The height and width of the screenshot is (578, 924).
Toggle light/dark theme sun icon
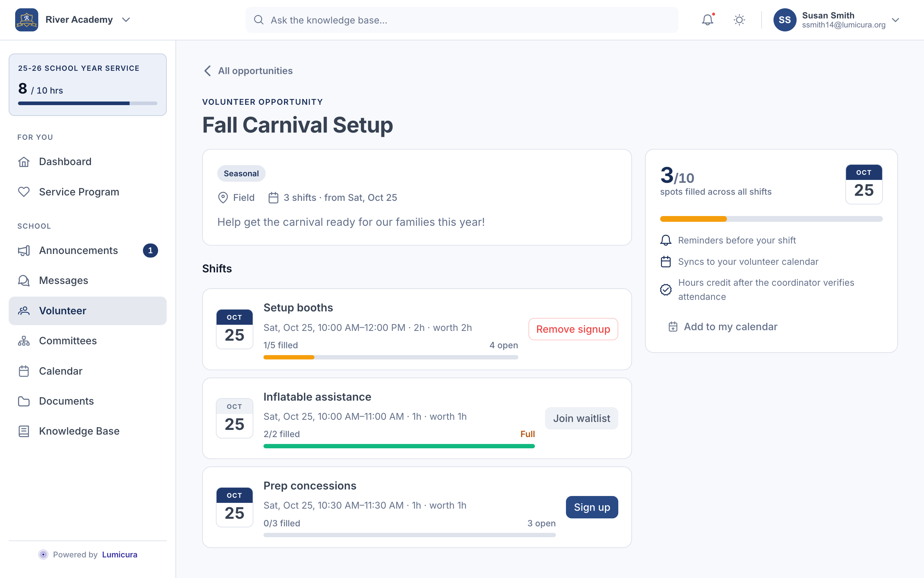point(739,20)
